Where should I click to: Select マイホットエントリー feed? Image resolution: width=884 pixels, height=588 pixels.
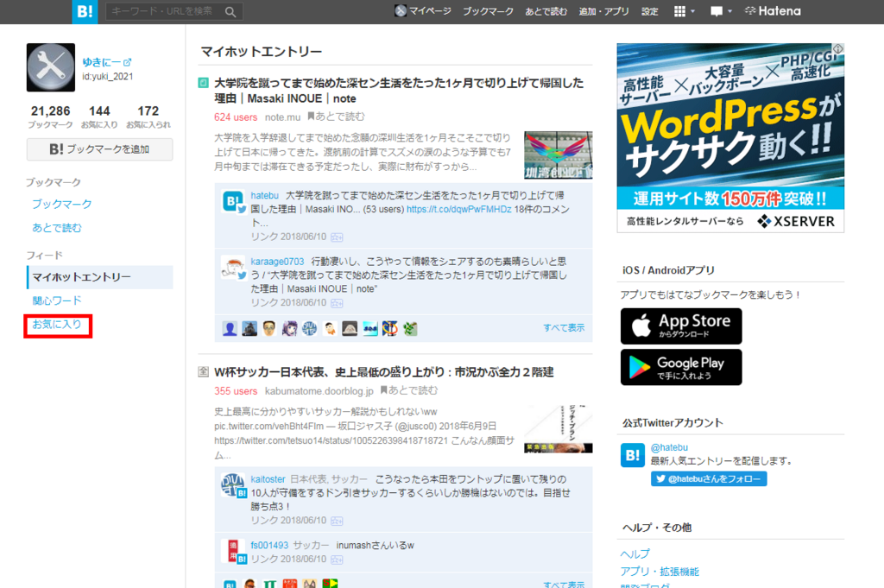[x=100, y=277]
